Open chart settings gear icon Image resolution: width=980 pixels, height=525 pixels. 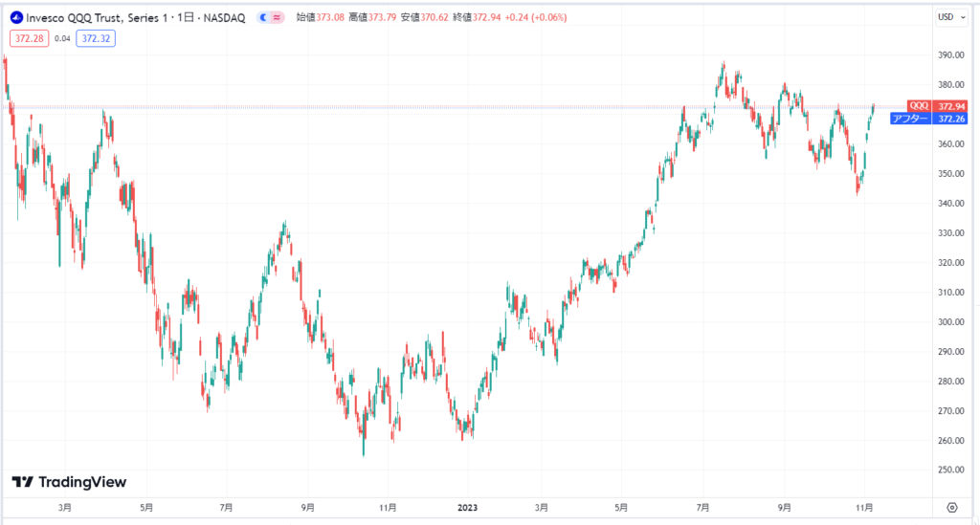pos(952,508)
